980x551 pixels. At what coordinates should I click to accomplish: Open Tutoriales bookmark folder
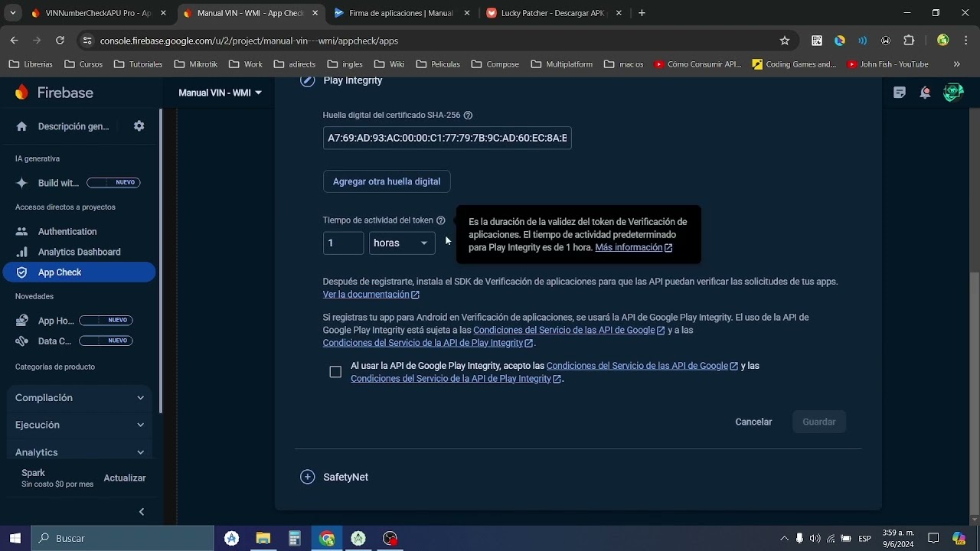tap(139, 64)
